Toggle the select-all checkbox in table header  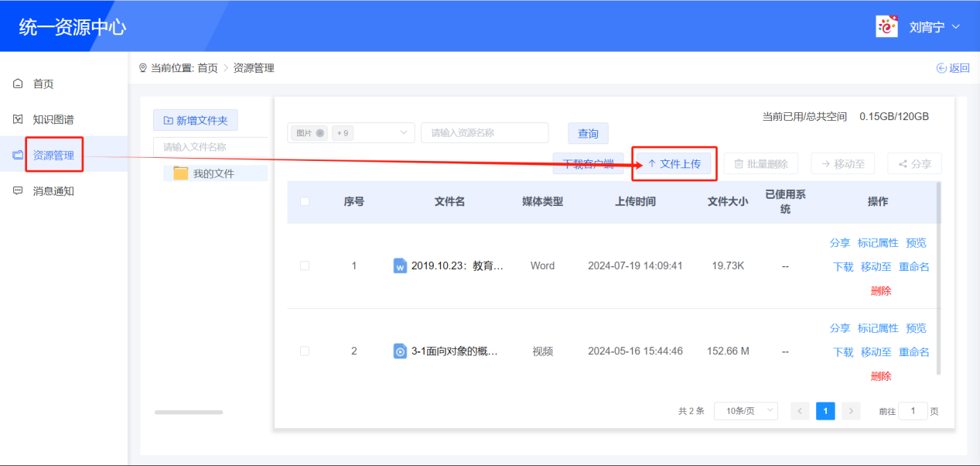coord(305,201)
